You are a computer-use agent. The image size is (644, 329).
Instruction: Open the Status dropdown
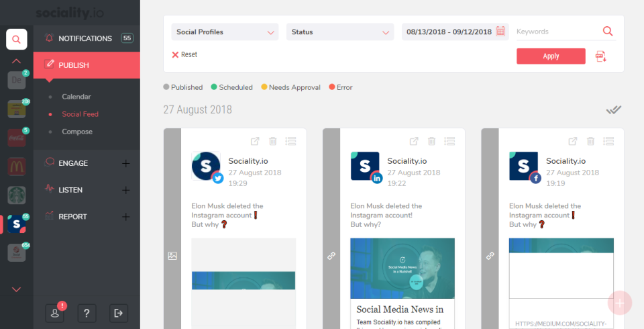pyautogui.click(x=340, y=32)
